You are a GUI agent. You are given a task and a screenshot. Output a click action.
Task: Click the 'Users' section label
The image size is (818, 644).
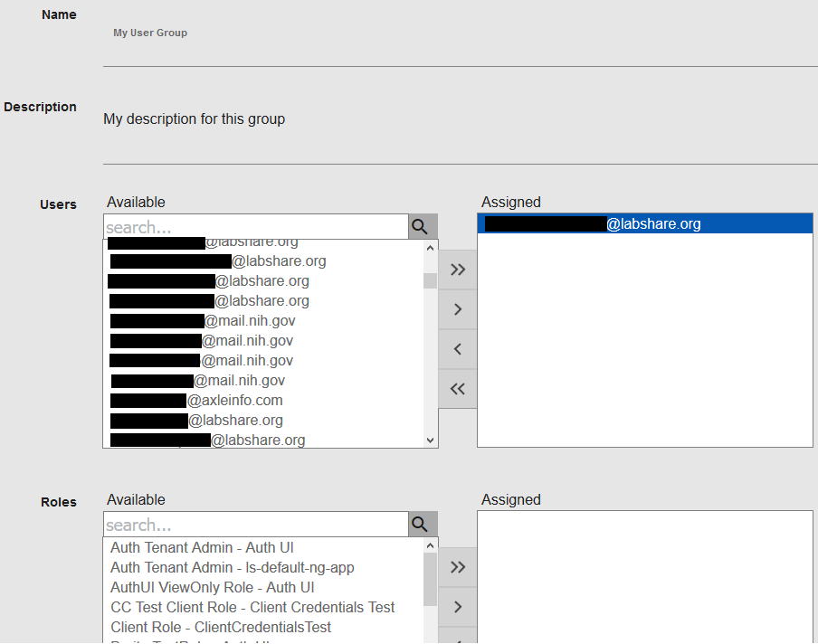point(59,204)
